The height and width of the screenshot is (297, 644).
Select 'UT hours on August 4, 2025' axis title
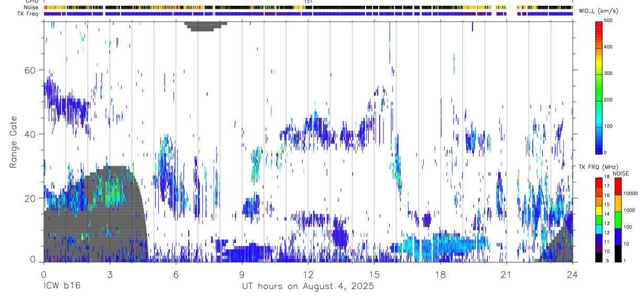(x=308, y=287)
